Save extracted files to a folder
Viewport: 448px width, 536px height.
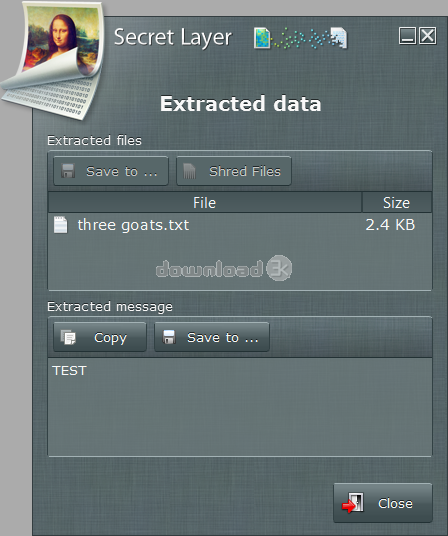click(111, 171)
